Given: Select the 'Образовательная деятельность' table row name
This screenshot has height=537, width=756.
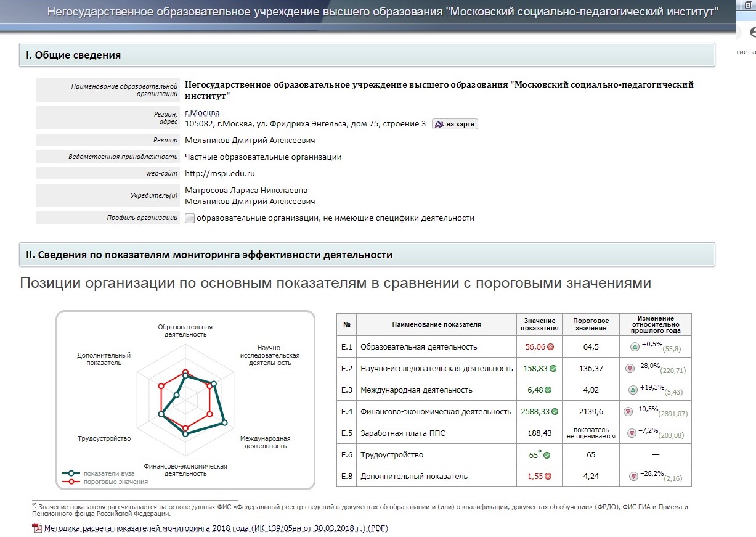Looking at the screenshot, I should click(419, 346).
